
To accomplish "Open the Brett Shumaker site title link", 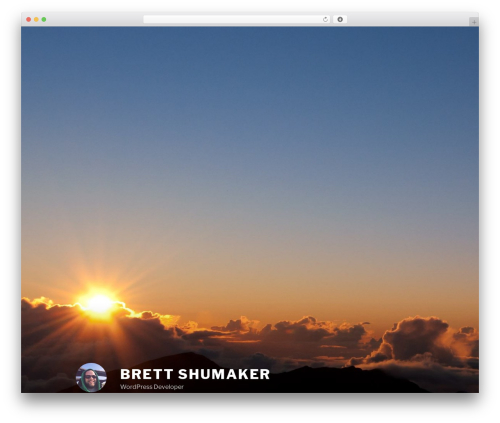I will coord(195,374).
